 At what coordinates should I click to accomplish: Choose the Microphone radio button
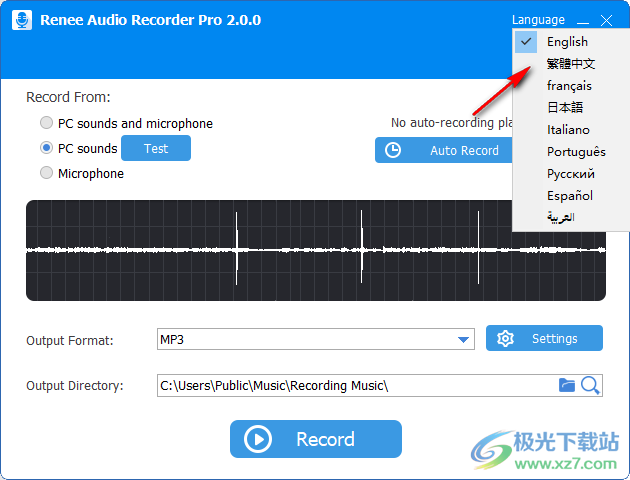(47, 173)
